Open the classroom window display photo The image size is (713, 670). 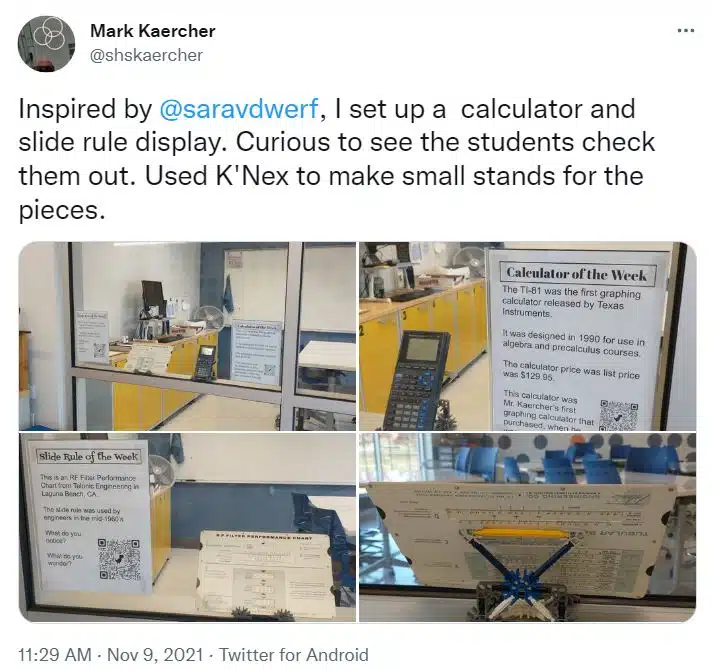[187, 336]
